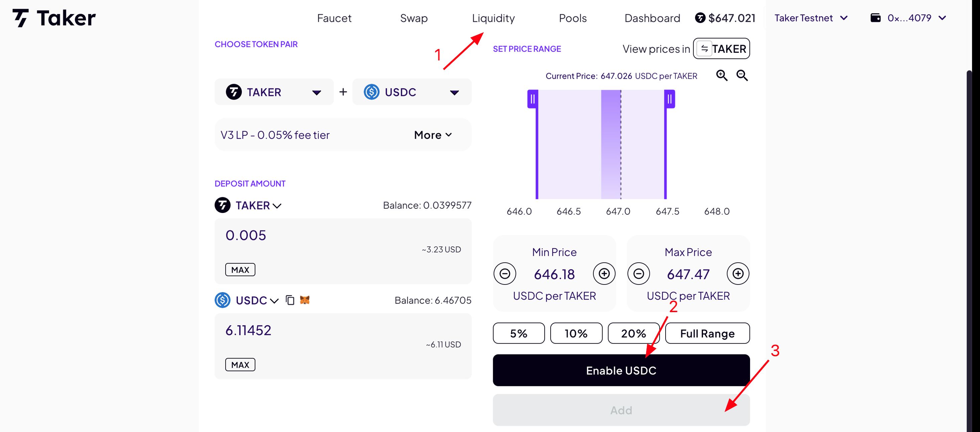Click the zoom out magnifier icon
980x432 pixels.
742,75
